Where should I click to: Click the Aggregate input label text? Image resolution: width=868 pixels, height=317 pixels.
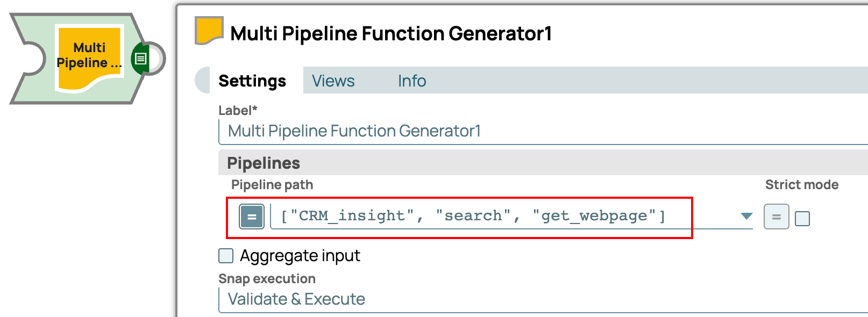click(300, 256)
